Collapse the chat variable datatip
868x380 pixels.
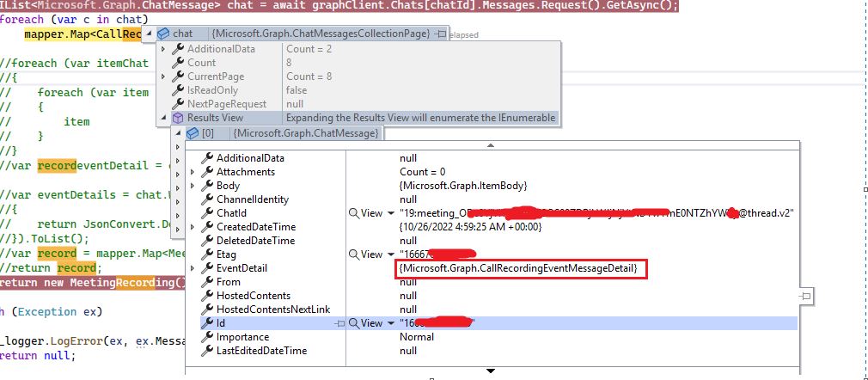point(149,34)
